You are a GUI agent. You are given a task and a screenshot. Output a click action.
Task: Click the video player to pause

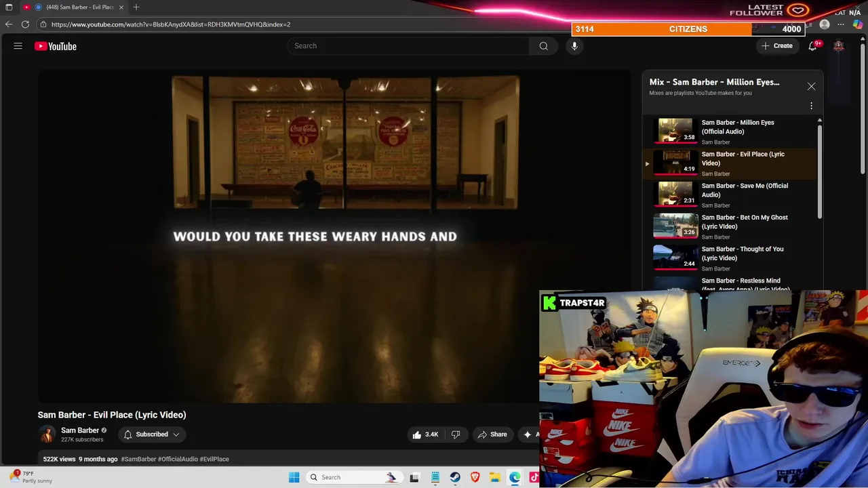coord(334,236)
